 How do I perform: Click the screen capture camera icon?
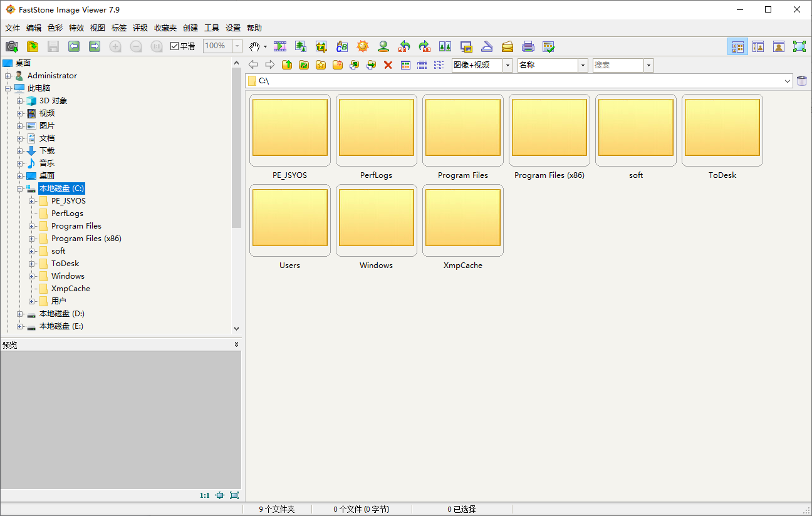(x=12, y=46)
